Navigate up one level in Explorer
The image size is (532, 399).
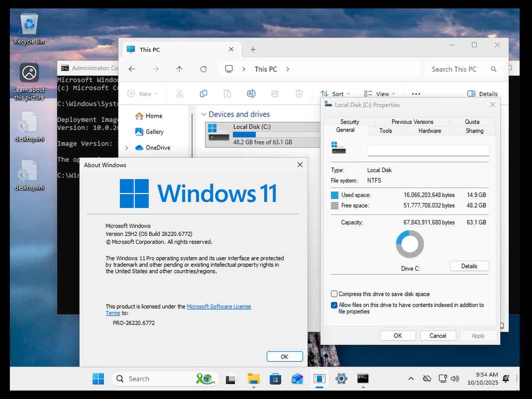(180, 69)
